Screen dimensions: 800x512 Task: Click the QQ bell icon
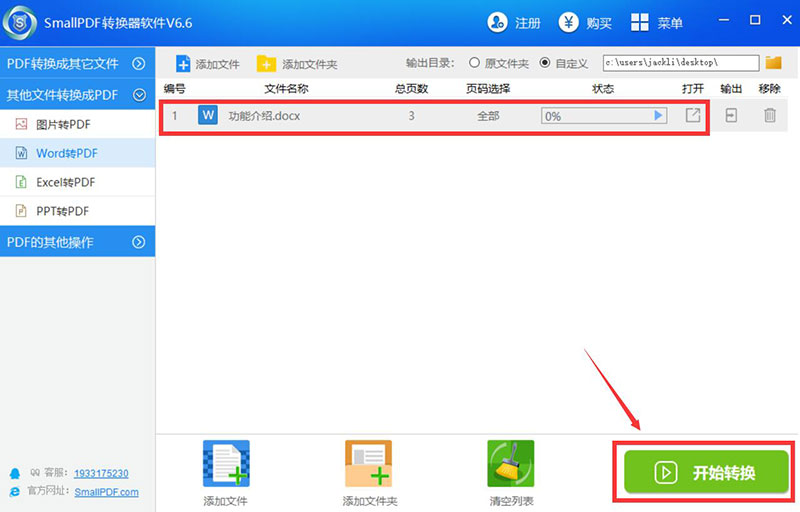pyautogui.click(x=15, y=473)
